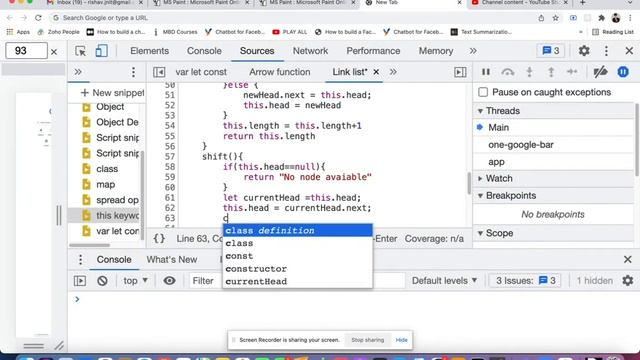Pause script execution button
The height and width of the screenshot is (360, 640).
point(486,72)
